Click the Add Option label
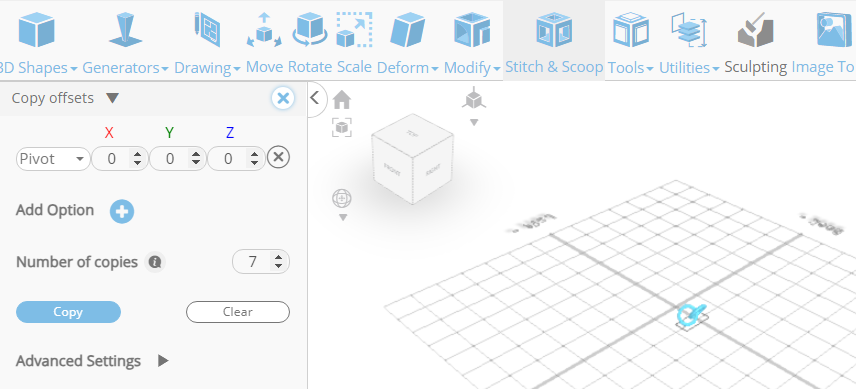 tap(55, 210)
